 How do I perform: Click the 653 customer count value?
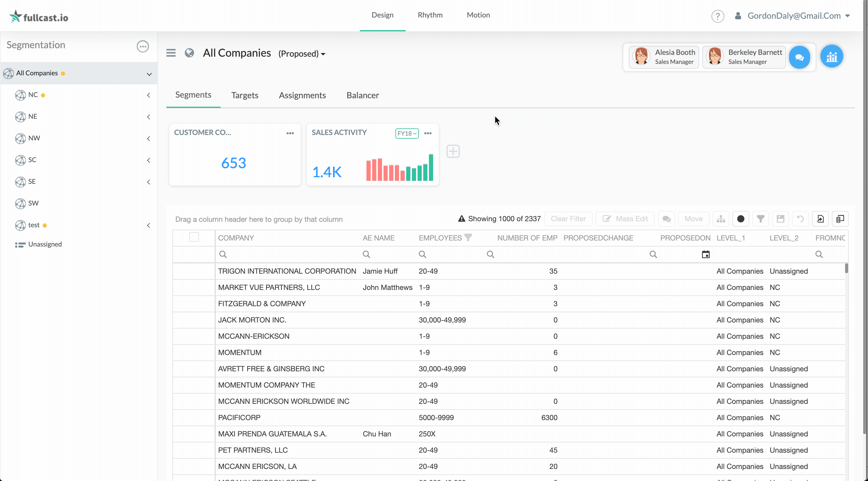[234, 163]
